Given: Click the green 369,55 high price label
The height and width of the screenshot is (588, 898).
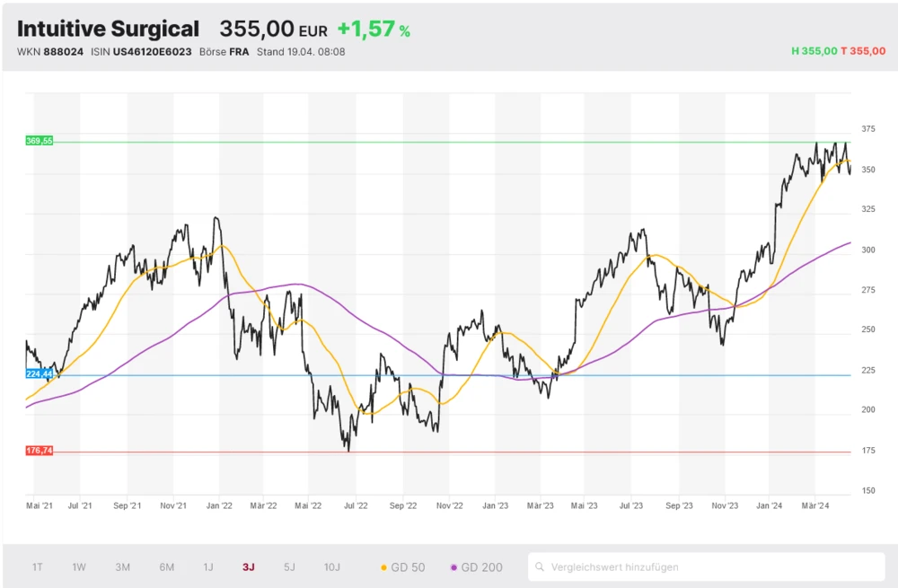Looking at the screenshot, I should pos(38,140).
